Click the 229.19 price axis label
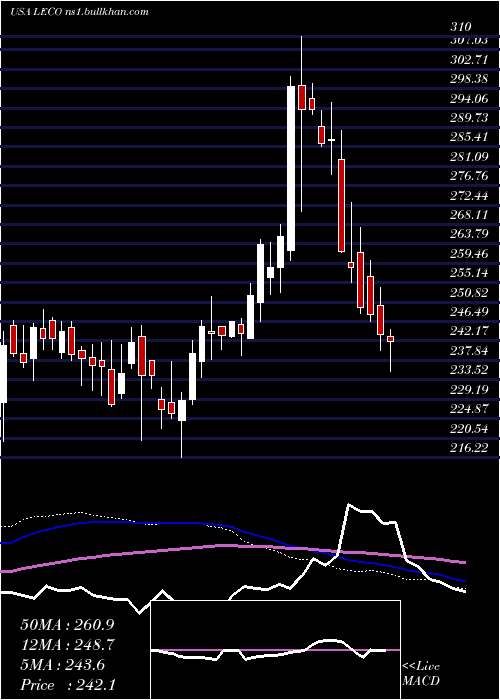This screenshot has height=700, width=500. (x=469, y=389)
